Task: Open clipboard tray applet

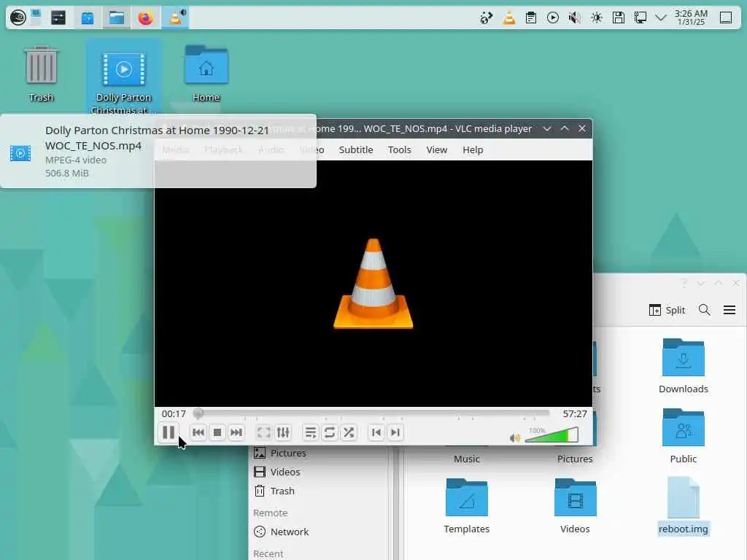Action: 531,18
